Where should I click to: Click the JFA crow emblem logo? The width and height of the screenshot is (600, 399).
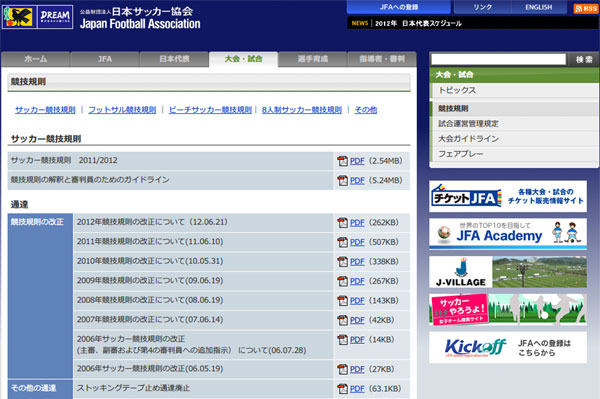point(19,17)
